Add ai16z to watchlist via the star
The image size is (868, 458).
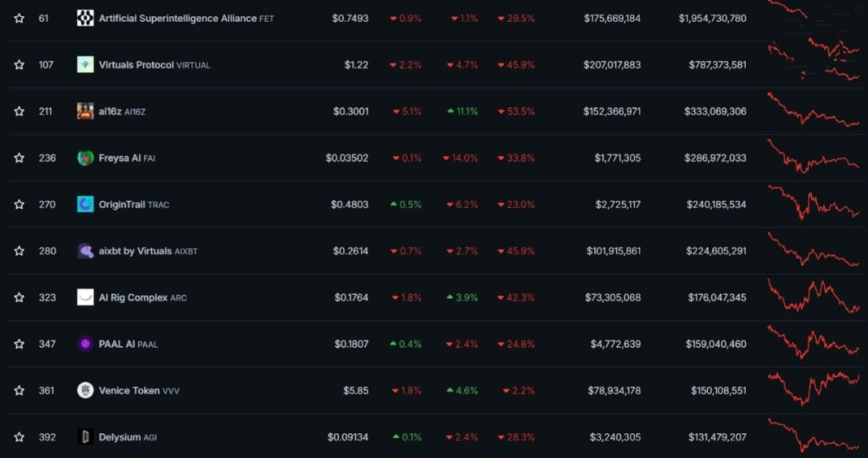pyautogui.click(x=18, y=111)
